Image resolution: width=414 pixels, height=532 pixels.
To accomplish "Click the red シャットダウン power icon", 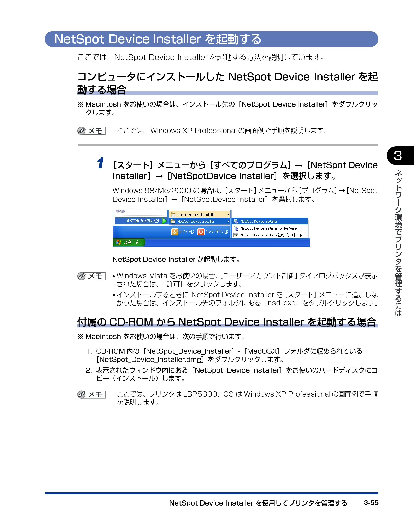I will pyautogui.click(x=201, y=232).
